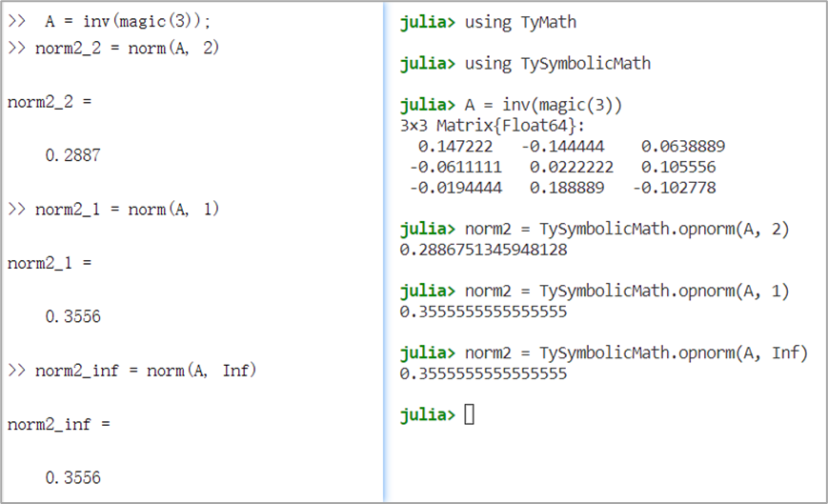Click the MATLAB command 'norm2_2 = norm(A, 2)'
The width and height of the screenshot is (828, 504).
click(x=127, y=48)
